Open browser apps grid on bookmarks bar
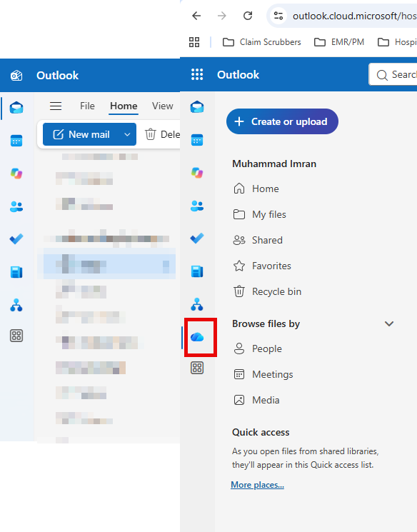Image resolution: width=417 pixels, height=532 pixels. coord(194,42)
